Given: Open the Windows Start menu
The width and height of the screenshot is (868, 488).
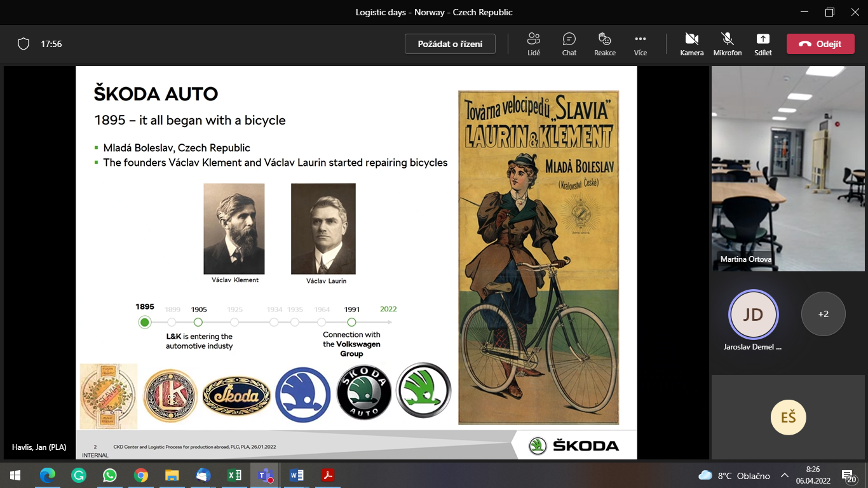Looking at the screenshot, I should 15,475.
